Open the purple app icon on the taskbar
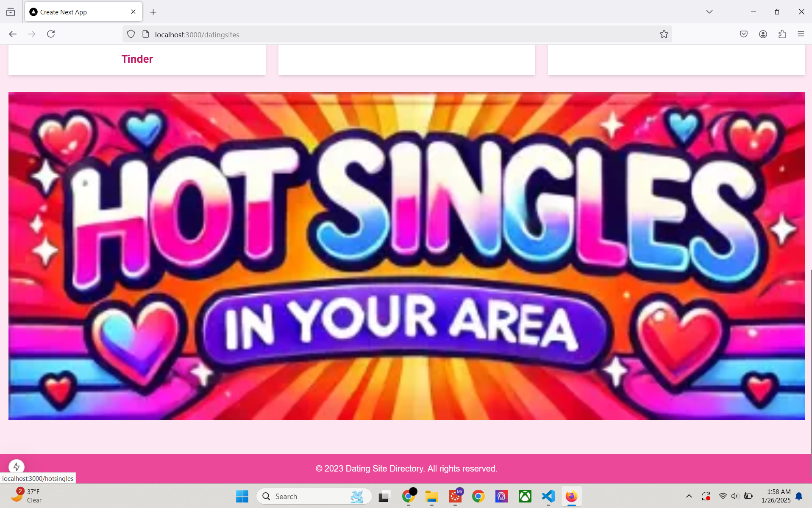 tap(502, 496)
